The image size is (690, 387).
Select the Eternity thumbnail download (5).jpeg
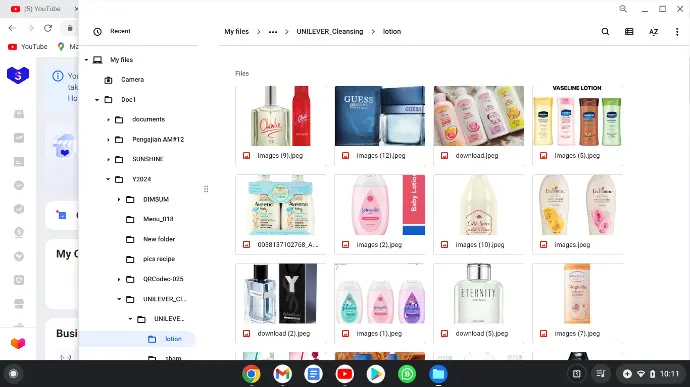[479, 294]
